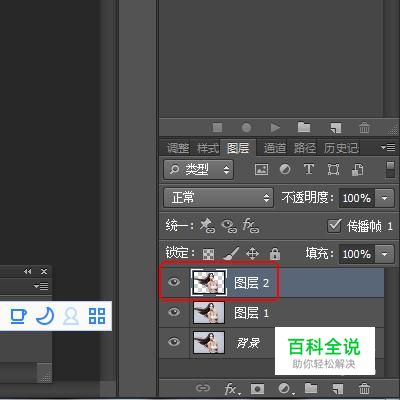The width and height of the screenshot is (400, 400).
Task: Select the 图层 2 layer name
Action: coord(252,283)
